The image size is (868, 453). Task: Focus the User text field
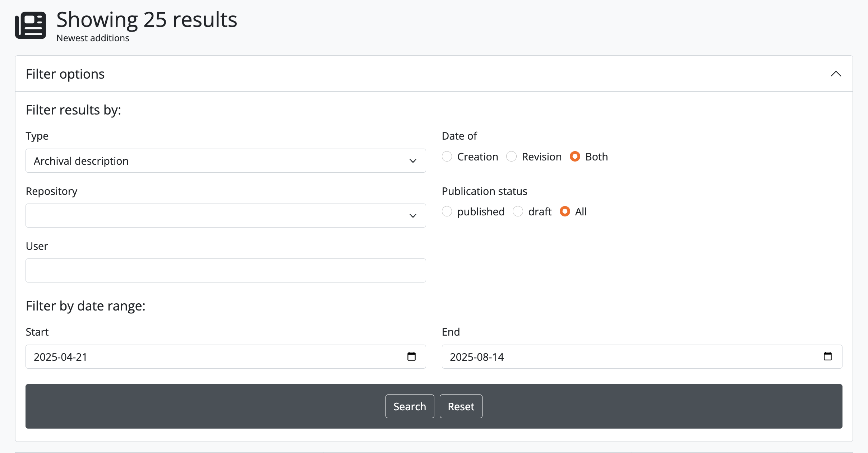coord(226,271)
